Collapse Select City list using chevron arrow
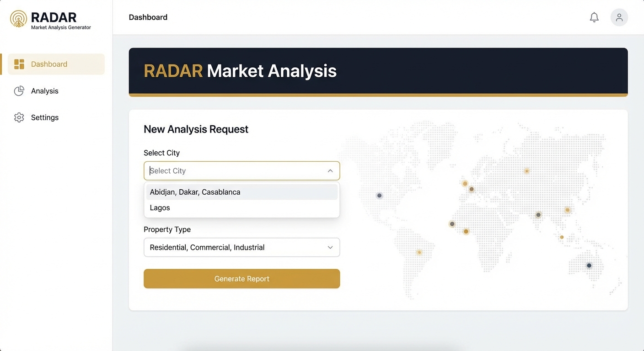 click(x=330, y=171)
